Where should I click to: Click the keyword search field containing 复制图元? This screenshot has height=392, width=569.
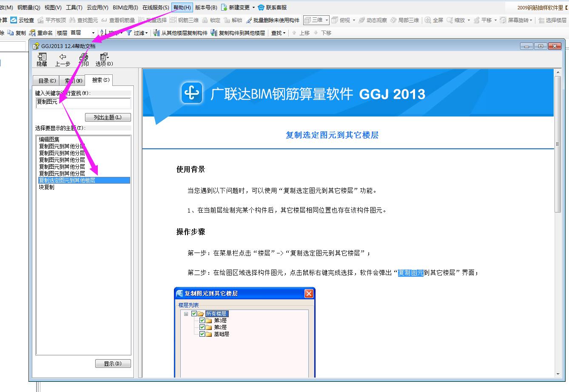(83, 102)
